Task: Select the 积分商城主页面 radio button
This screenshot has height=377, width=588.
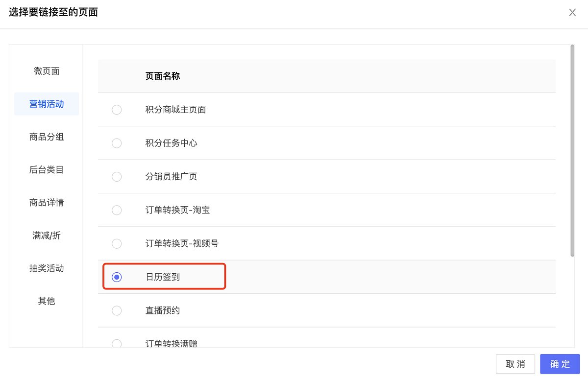Action: point(117,110)
